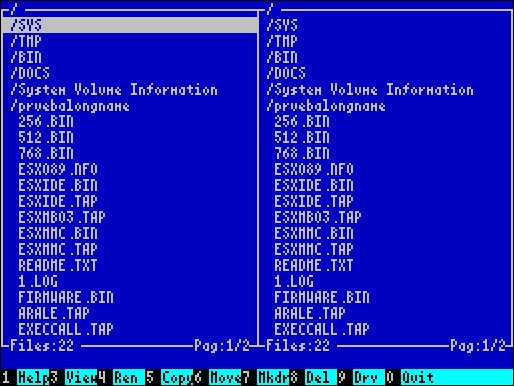Select EXECCALL.TAP in left panel

click(66, 329)
